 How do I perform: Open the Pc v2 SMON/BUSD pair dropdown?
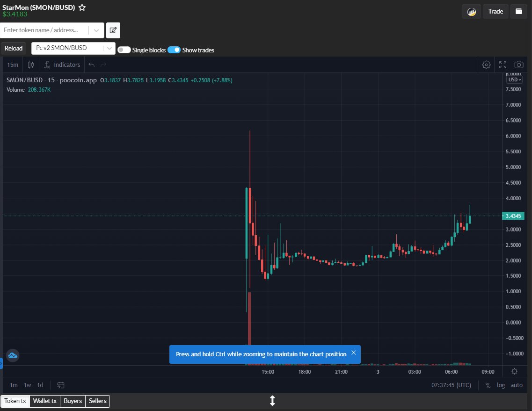[x=109, y=48]
